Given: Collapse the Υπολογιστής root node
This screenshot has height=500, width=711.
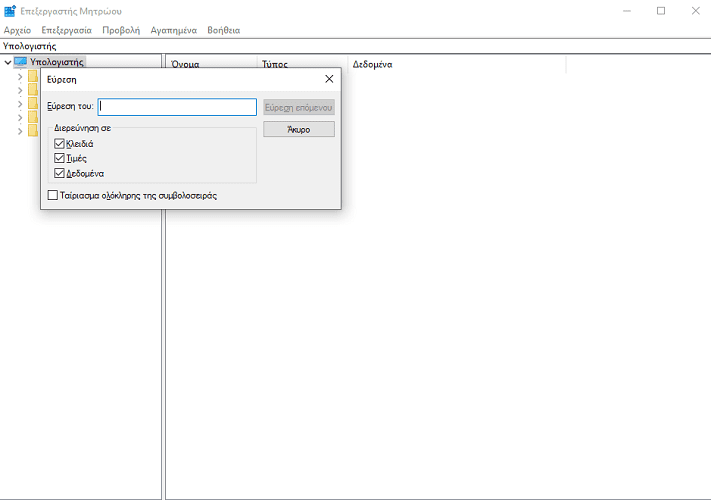Looking at the screenshot, I should coord(8,62).
